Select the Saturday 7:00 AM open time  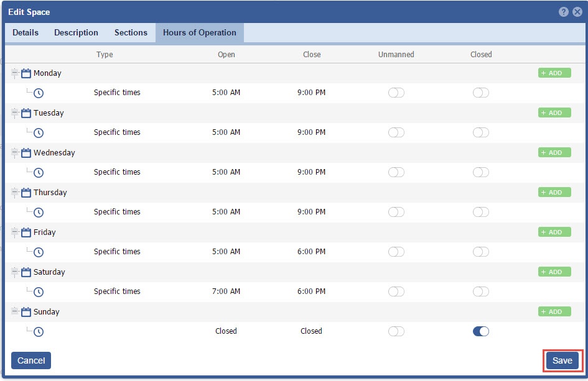[226, 291]
